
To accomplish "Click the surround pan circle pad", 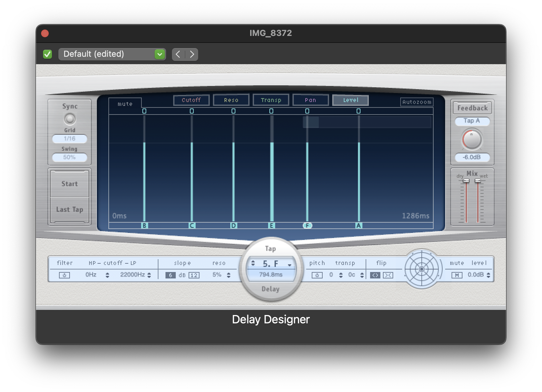I will point(422,269).
